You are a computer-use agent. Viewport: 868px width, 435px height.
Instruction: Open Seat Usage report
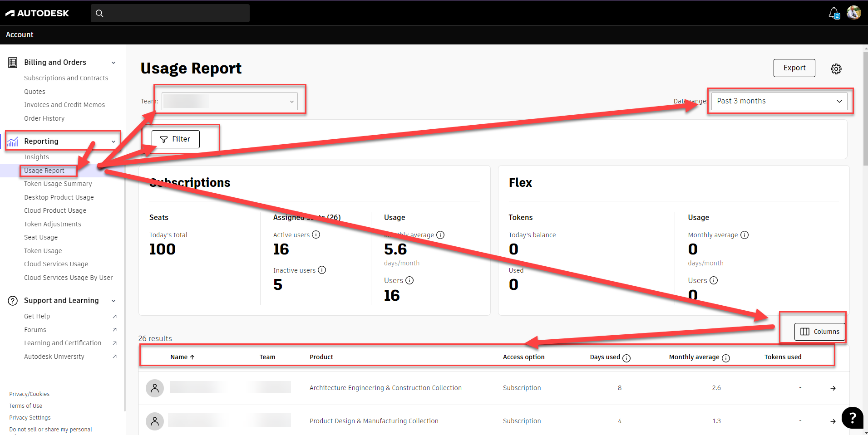point(41,237)
